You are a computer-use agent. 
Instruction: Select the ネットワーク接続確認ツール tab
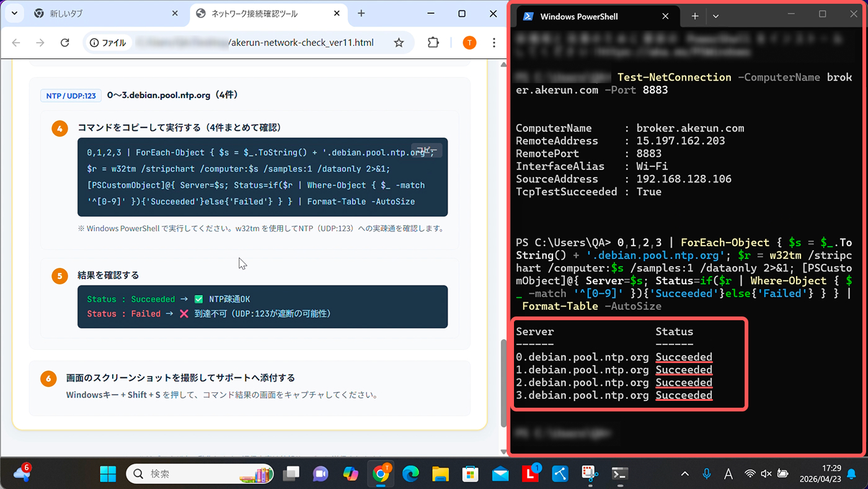[267, 14]
